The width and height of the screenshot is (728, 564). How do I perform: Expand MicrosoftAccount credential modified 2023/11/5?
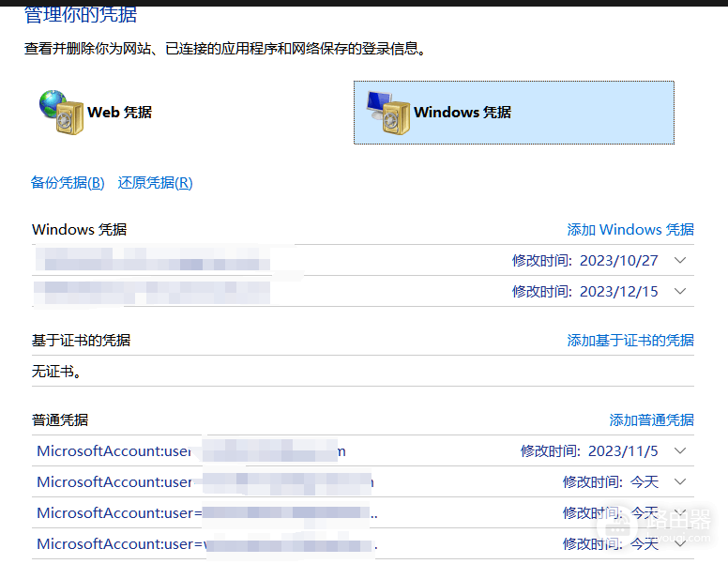(x=680, y=450)
